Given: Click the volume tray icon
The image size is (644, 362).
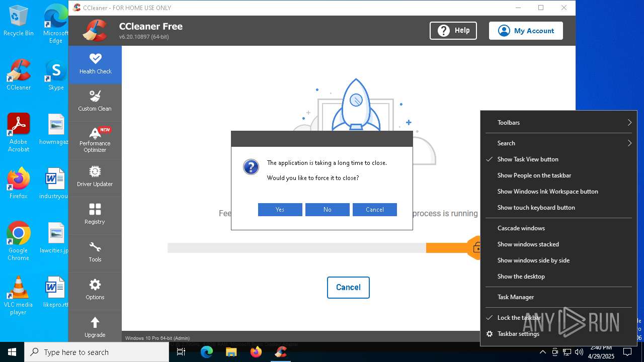Looking at the screenshot, I should click(579, 352).
